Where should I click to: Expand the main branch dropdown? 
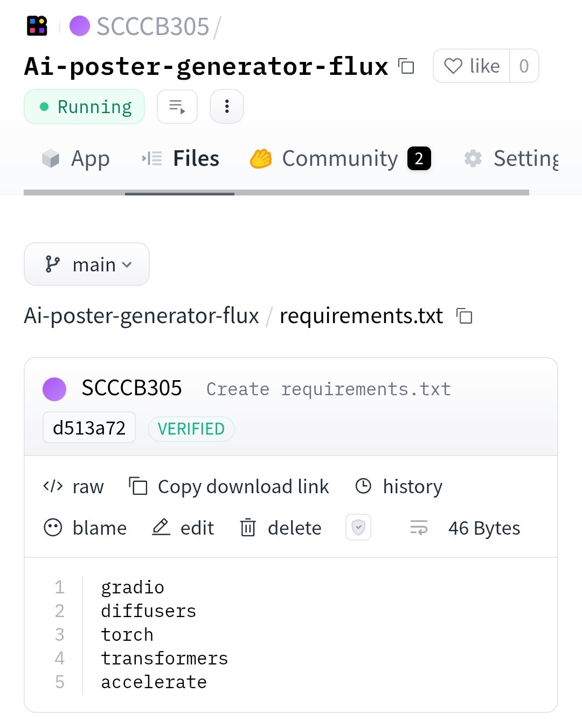point(87,264)
